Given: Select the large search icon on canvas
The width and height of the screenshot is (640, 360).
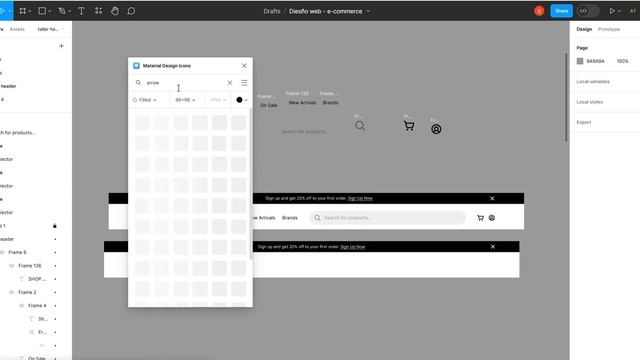Looking at the screenshot, I should (360, 126).
